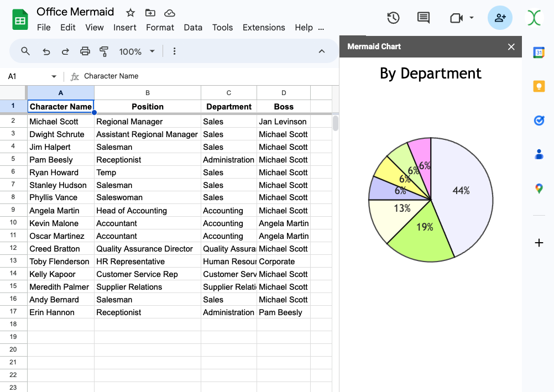
Task: Open video call options dropdown arrow
Action: tap(472, 18)
